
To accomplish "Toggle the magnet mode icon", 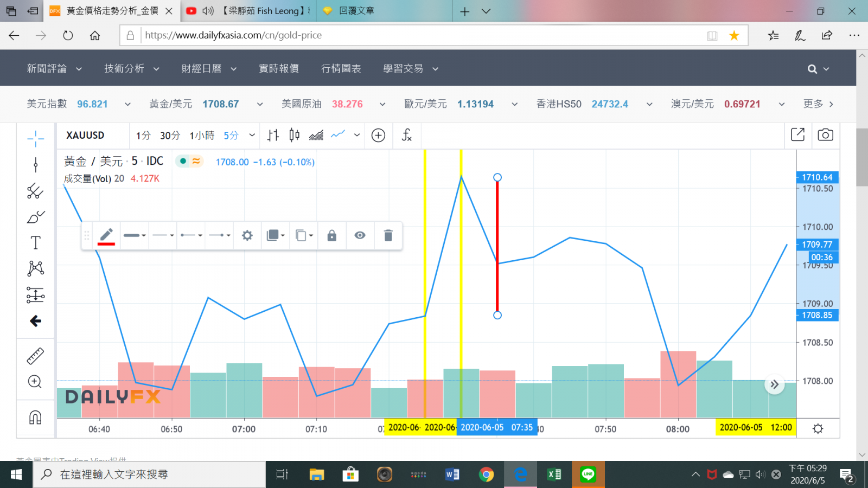I will point(35,418).
